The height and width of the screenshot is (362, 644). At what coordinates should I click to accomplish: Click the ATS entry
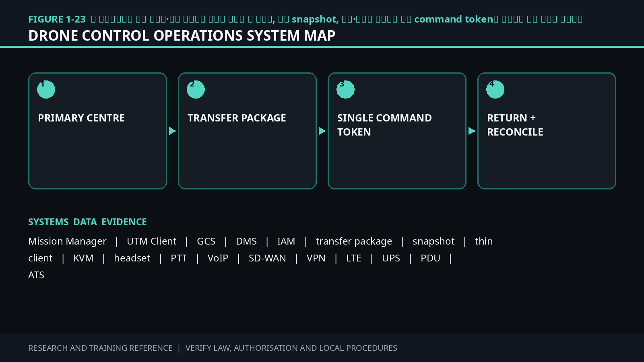(36, 275)
